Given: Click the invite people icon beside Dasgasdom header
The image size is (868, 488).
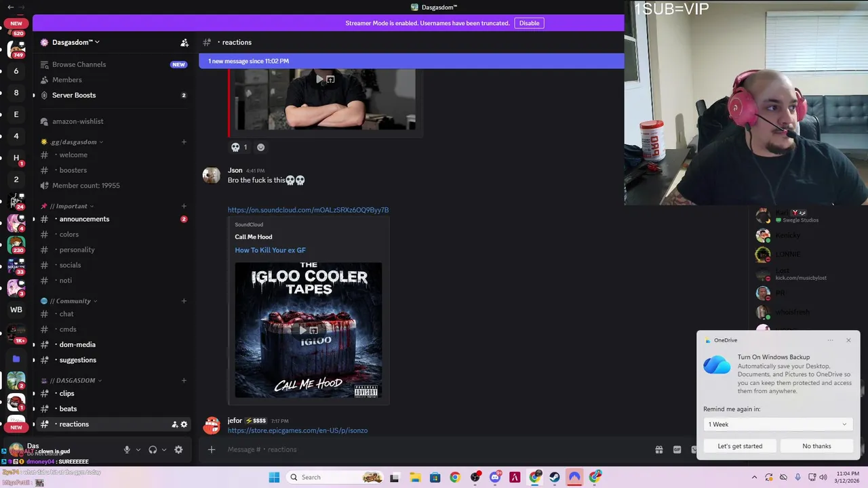Looking at the screenshot, I should click(x=184, y=43).
